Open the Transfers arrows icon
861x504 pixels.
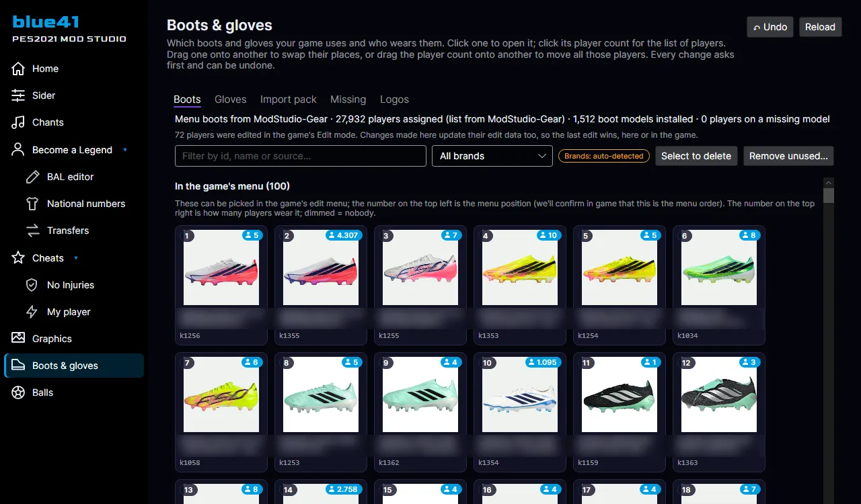[32, 230]
